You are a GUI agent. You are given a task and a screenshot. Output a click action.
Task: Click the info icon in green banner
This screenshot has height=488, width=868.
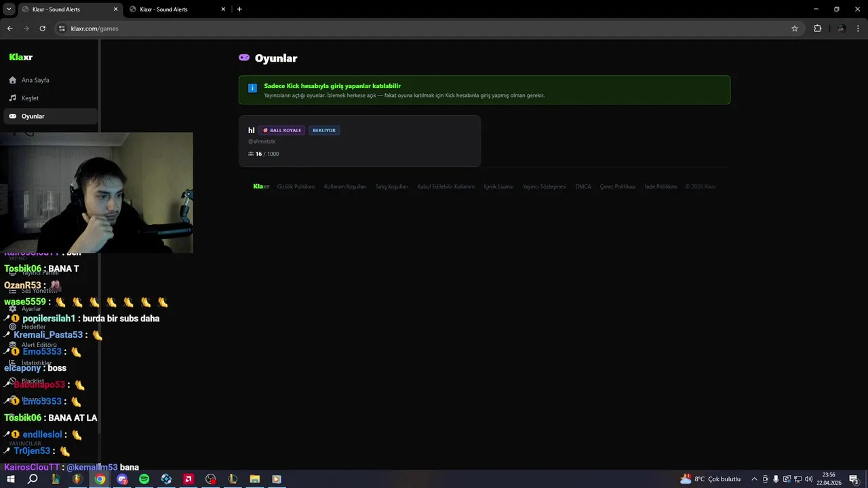coord(252,88)
